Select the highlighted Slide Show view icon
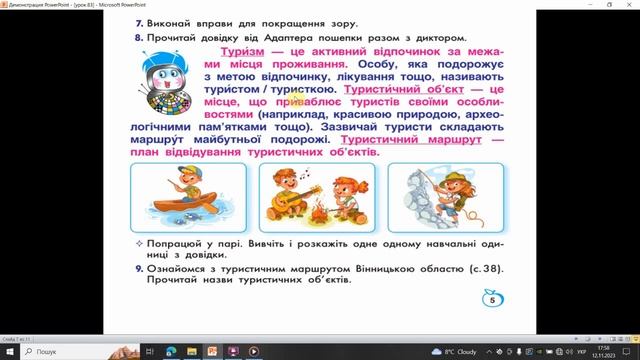Viewport: 640px width, 360px height. 636,339
